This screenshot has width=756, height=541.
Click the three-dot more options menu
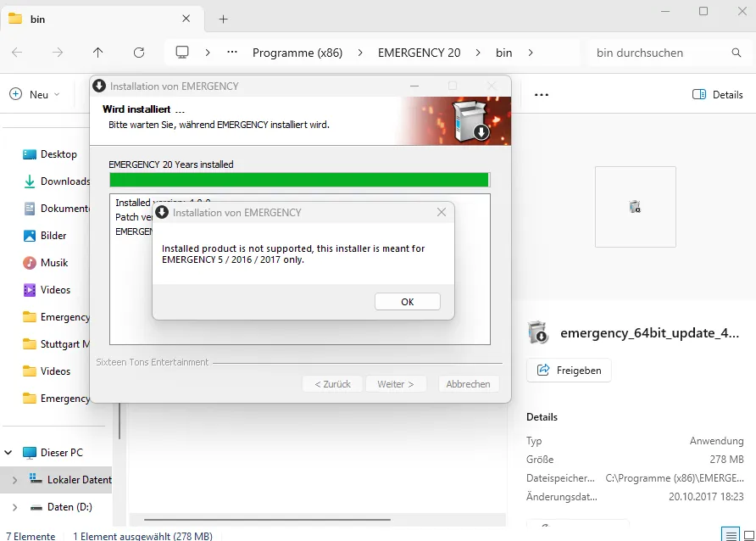(x=542, y=94)
